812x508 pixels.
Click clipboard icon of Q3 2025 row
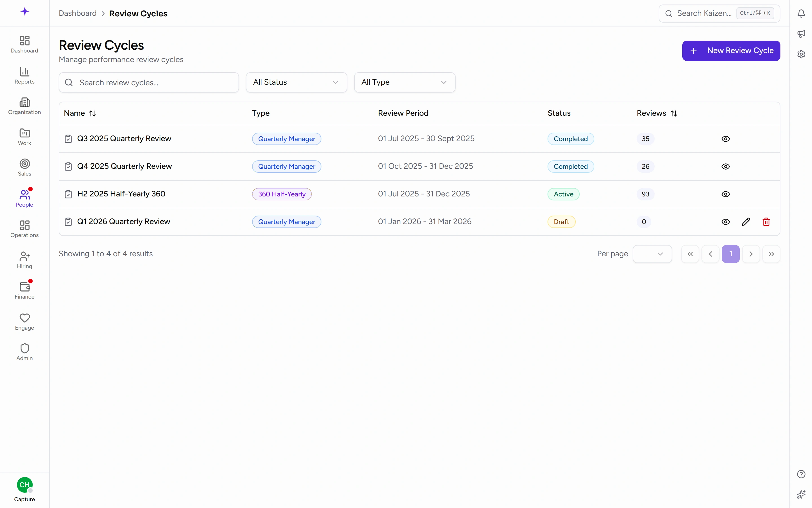(x=68, y=139)
